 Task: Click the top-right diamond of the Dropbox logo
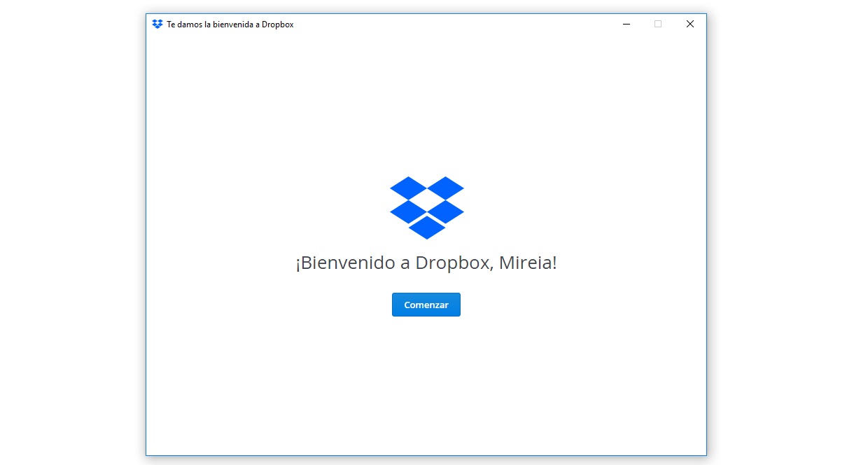click(x=445, y=188)
